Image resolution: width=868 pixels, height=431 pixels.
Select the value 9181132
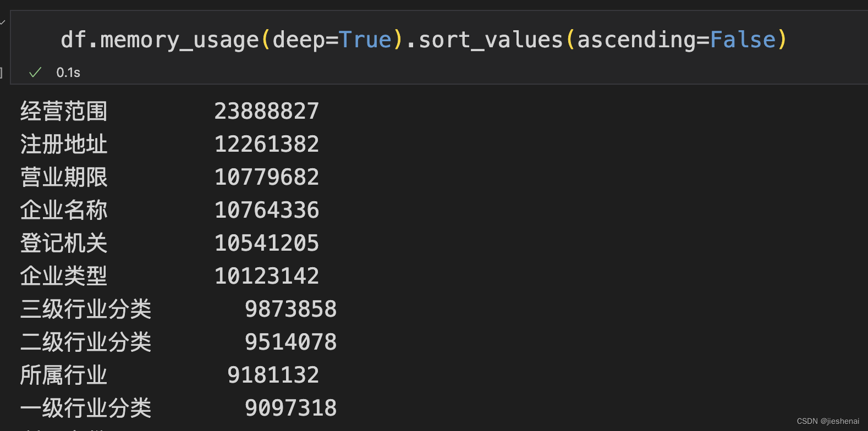pos(273,375)
